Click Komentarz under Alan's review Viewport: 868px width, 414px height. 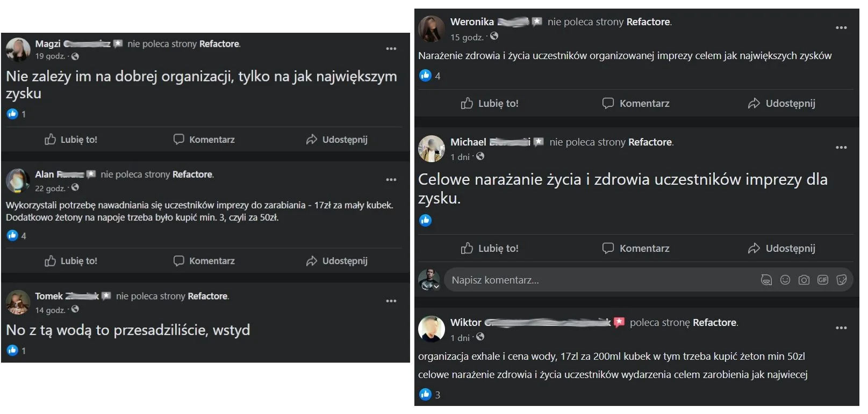pyautogui.click(x=204, y=261)
